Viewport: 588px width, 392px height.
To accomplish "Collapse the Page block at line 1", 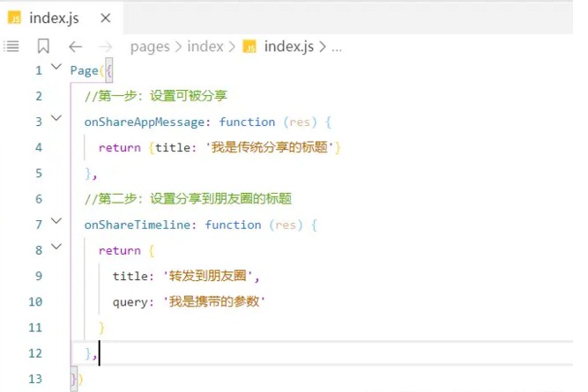I will (57, 67).
